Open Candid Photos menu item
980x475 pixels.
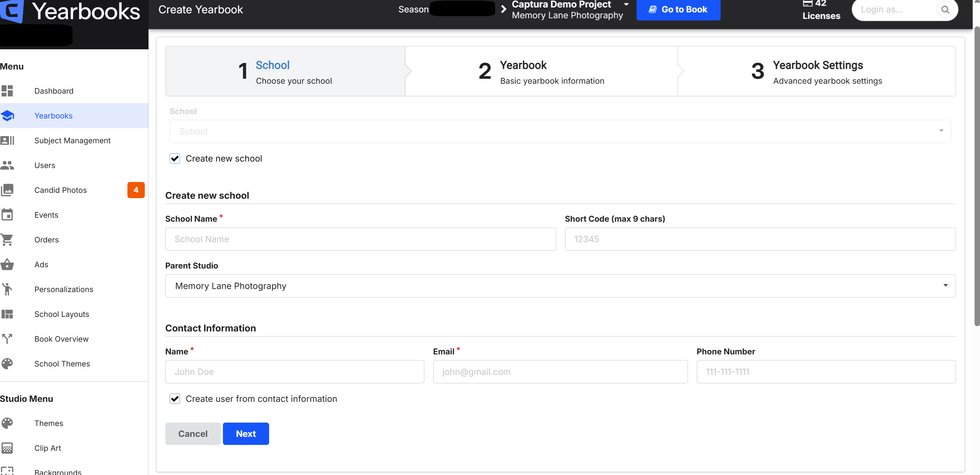[74, 190]
